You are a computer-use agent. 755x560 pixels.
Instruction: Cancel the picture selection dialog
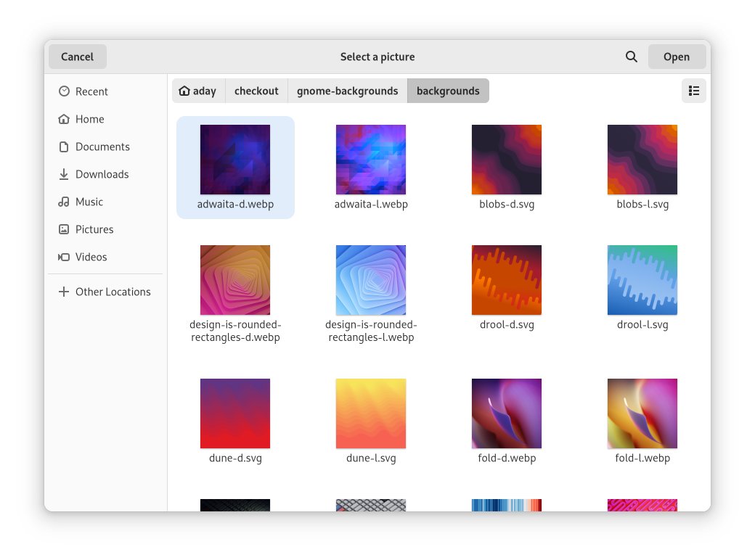pyautogui.click(x=77, y=56)
